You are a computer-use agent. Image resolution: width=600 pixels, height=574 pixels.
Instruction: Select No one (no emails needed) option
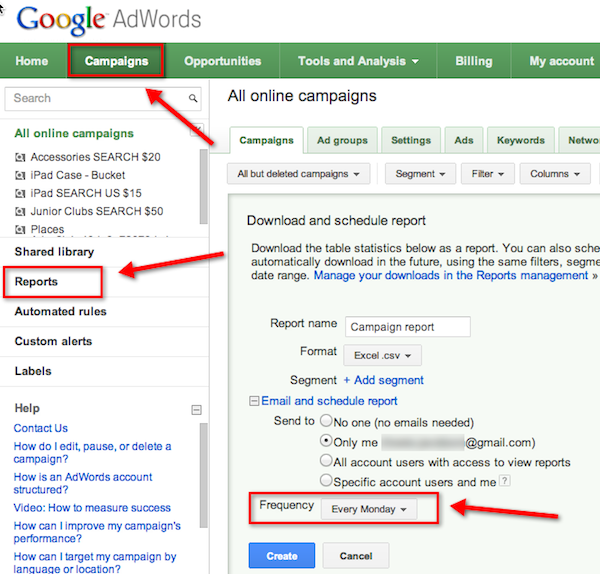(326, 420)
